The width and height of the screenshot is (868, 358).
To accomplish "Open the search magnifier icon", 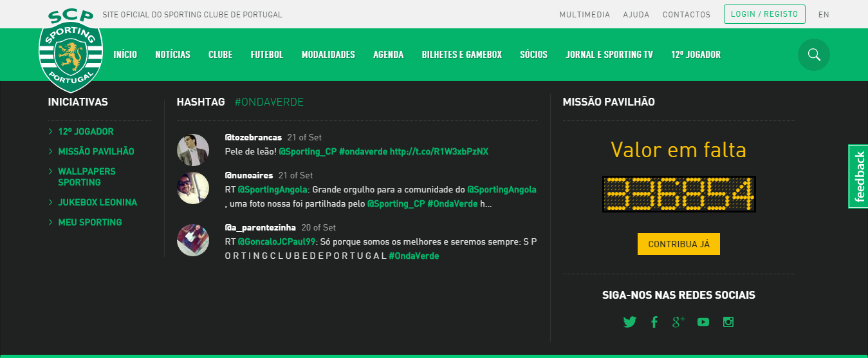I will pos(814,55).
